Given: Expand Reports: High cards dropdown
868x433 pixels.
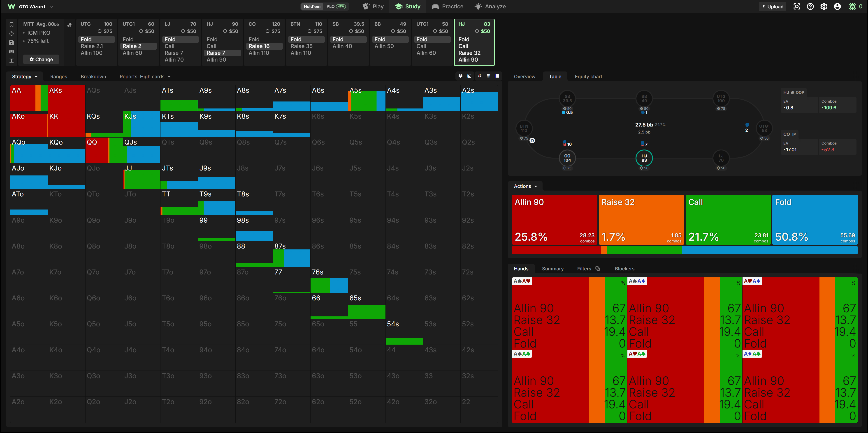Looking at the screenshot, I should tap(145, 76).
